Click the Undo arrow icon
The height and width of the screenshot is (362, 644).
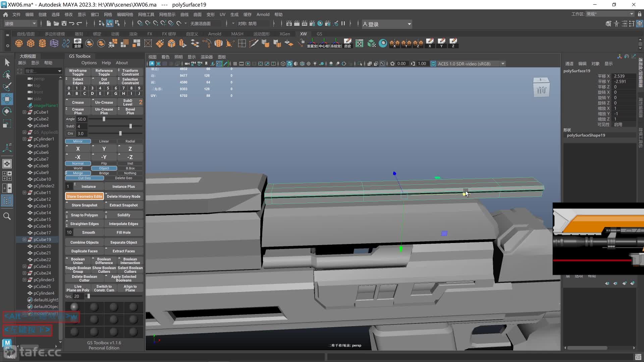coord(71,23)
